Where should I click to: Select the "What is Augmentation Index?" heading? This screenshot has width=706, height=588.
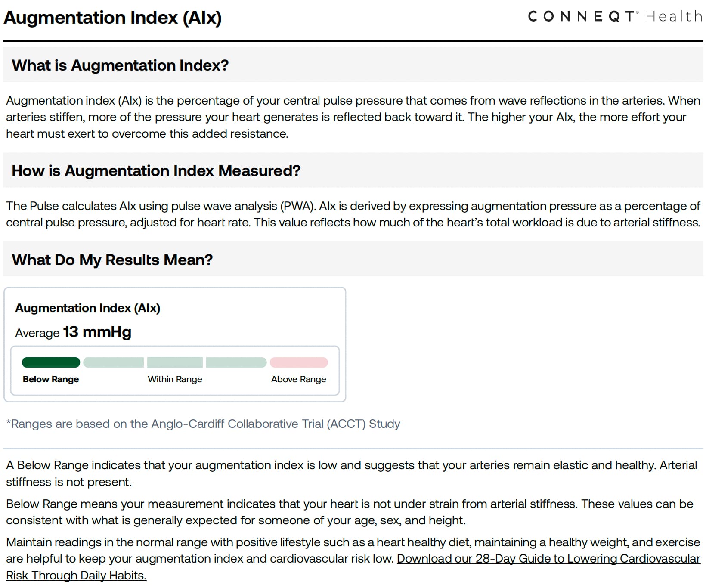tap(120, 65)
